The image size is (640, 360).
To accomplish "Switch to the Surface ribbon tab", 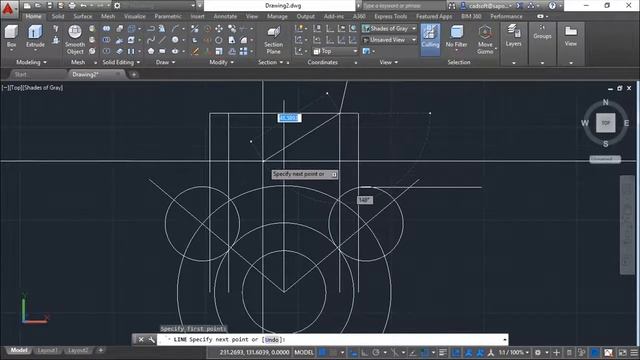I will pos(83,16).
